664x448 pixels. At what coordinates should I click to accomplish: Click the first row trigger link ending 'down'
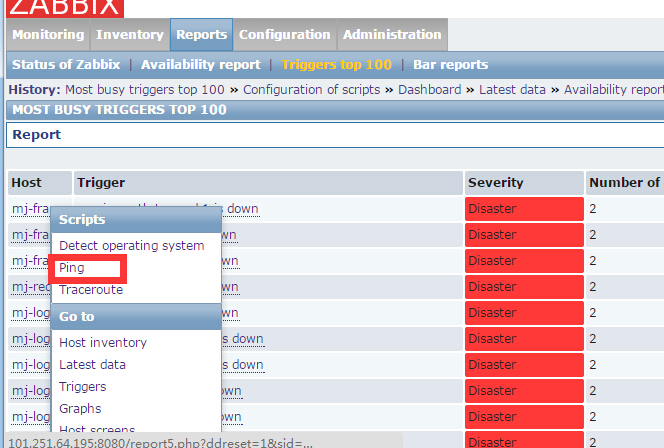click(x=243, y=209)
